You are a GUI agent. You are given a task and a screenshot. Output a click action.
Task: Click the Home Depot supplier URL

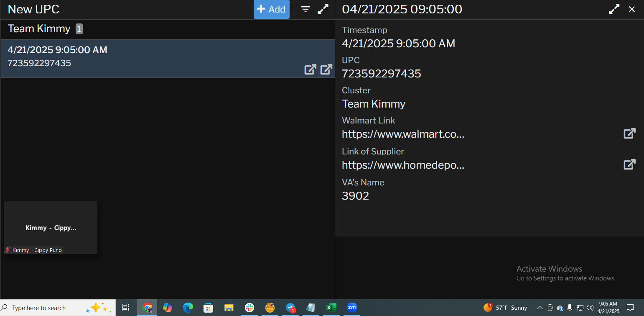(403, 165)
